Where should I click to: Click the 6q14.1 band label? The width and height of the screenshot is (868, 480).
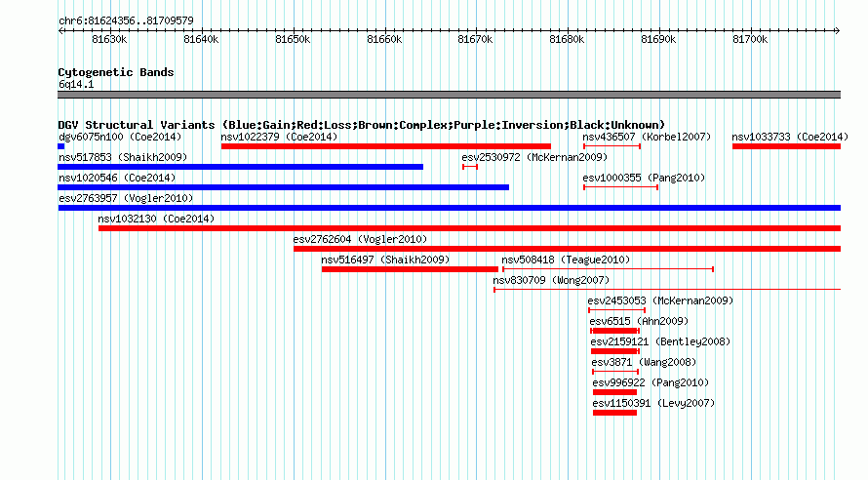[x=76, y=84]
